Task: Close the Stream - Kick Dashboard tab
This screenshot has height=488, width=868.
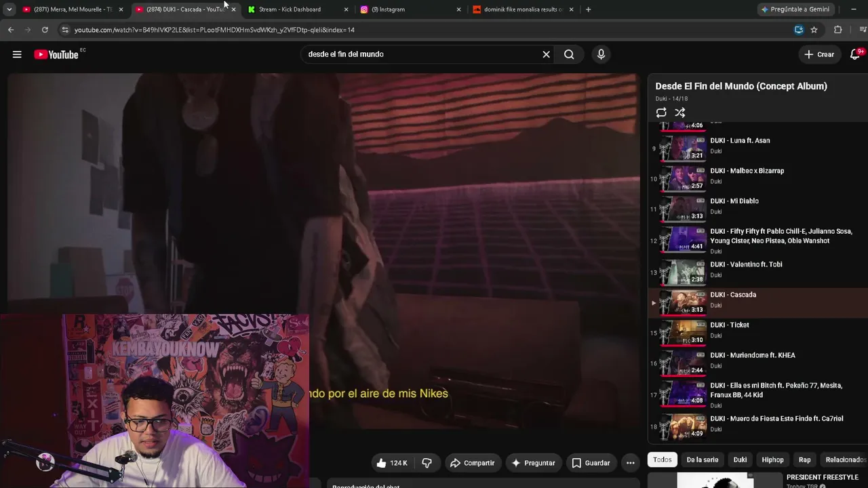Action: (346, 9)
